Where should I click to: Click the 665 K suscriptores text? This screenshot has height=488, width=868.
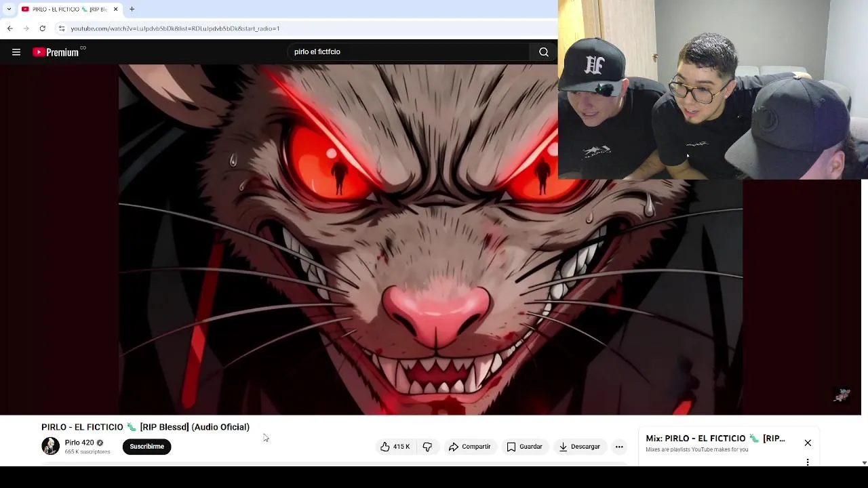click(x=87, y=451)
